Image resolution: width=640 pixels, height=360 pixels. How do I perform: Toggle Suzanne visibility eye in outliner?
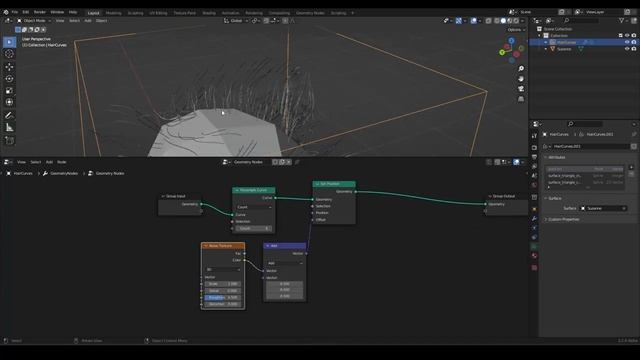(x=627, y=49)
